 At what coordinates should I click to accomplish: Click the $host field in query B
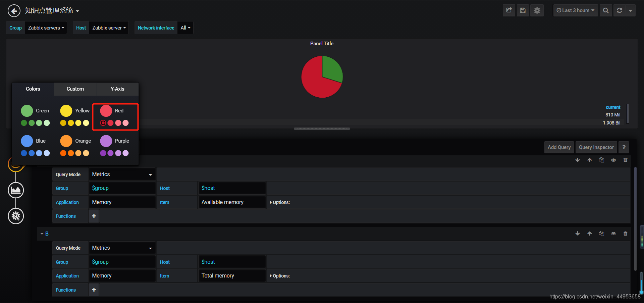pyautogui.click(x=232, y=262)
